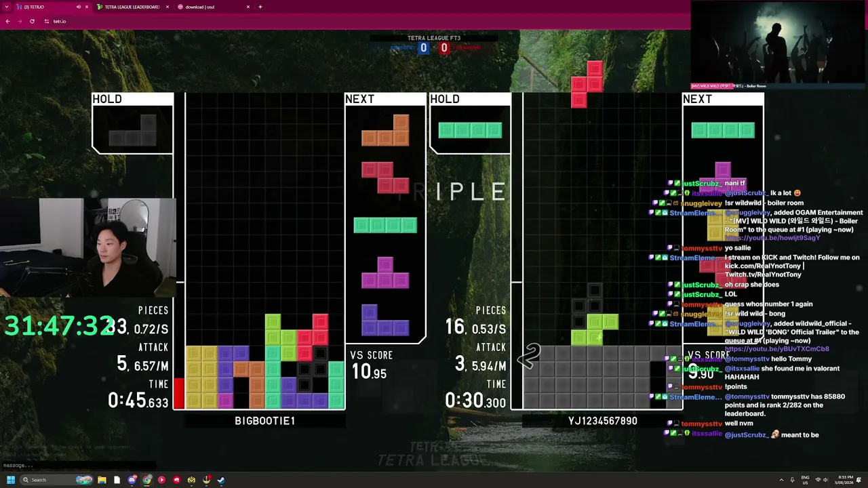Image resolution: width=868 pixels, height=488 pixels.
Task: Click the speedrun timer reading 31:47:32
Action: (58, 326)
